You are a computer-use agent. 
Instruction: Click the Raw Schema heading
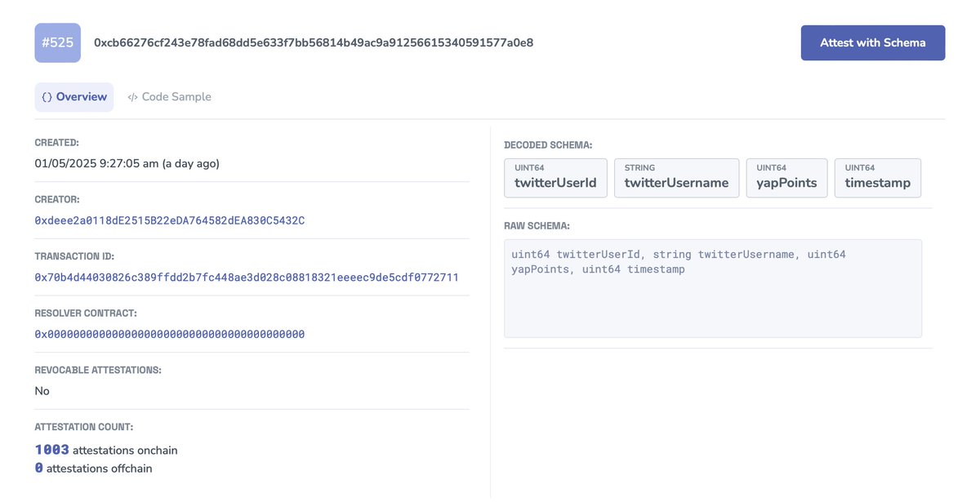pos(537,225)
